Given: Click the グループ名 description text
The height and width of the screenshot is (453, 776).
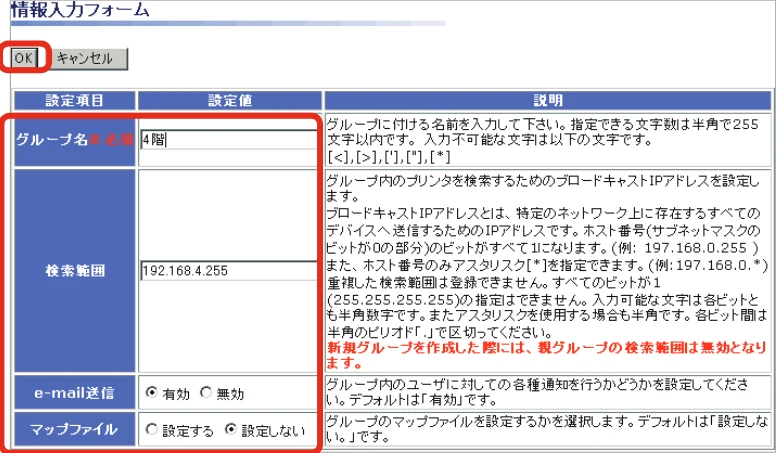Looking at the screenshot, I should 543,141.
